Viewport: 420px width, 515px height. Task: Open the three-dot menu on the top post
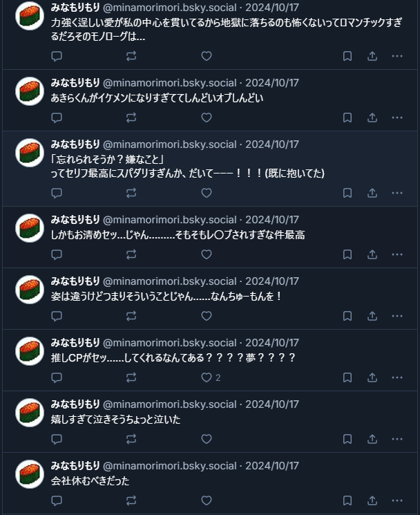pyautogui.click(x=397, y=56)
